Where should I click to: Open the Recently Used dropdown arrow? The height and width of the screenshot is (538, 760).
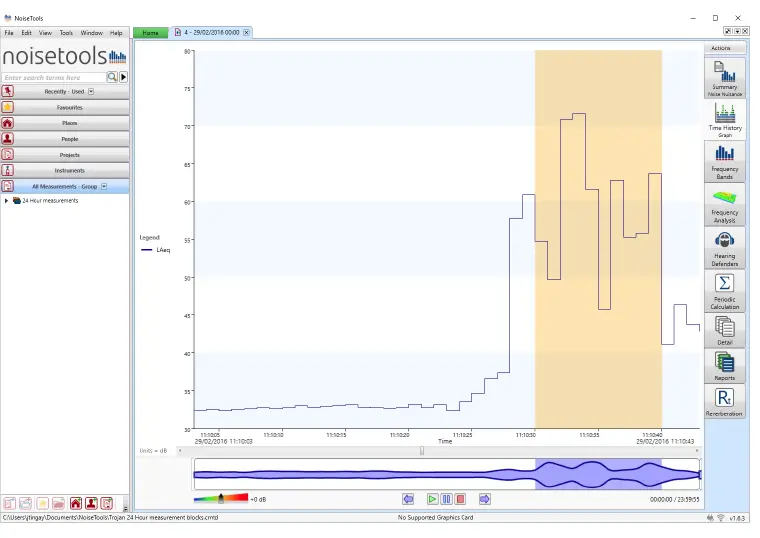coord(91,92)
